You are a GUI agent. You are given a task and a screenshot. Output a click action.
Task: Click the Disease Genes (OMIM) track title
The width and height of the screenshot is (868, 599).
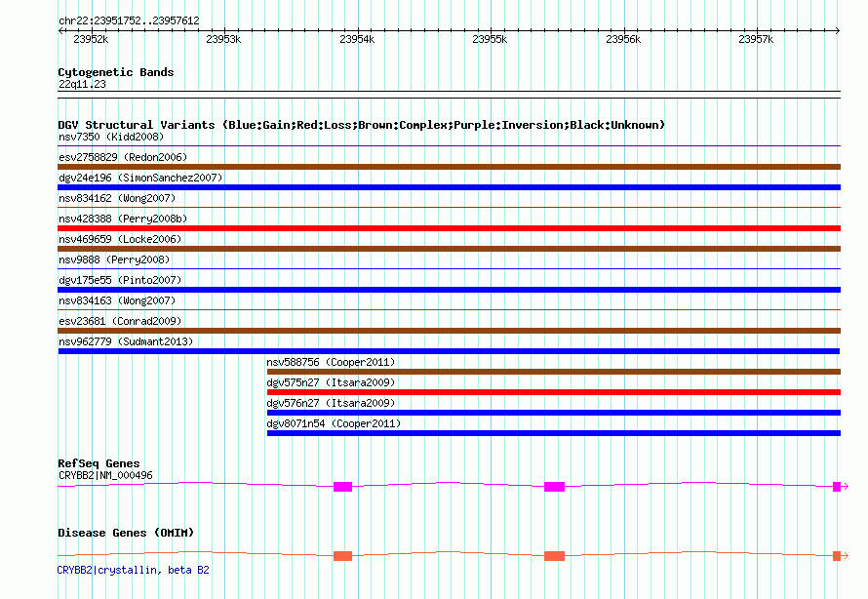[126, 533]
